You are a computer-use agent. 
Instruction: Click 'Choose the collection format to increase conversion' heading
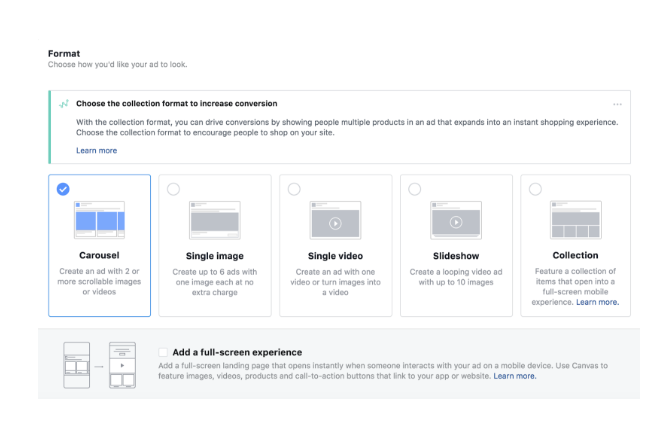[177, 104]
